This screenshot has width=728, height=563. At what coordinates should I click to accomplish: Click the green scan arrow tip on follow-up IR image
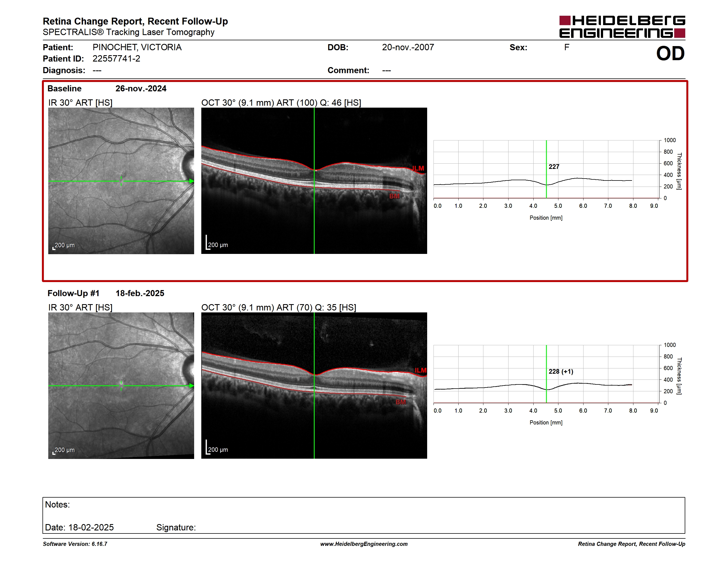pyautogui.click(x=192, y=386)
